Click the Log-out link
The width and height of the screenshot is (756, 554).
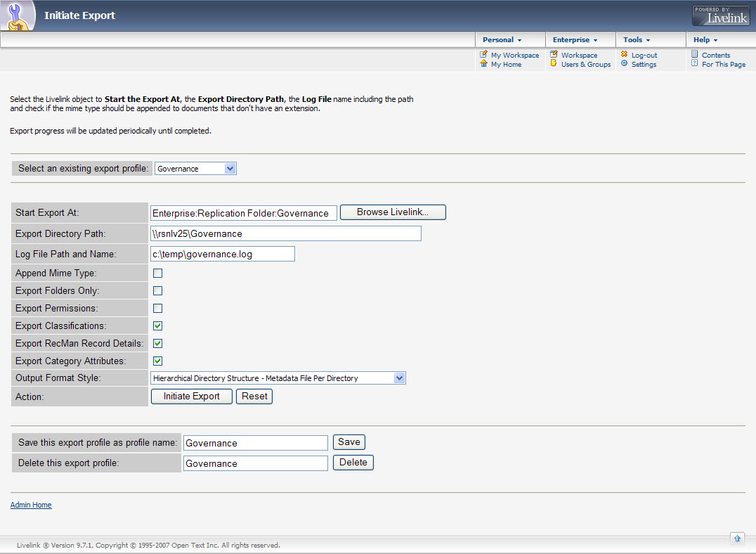tap(644, 55)
